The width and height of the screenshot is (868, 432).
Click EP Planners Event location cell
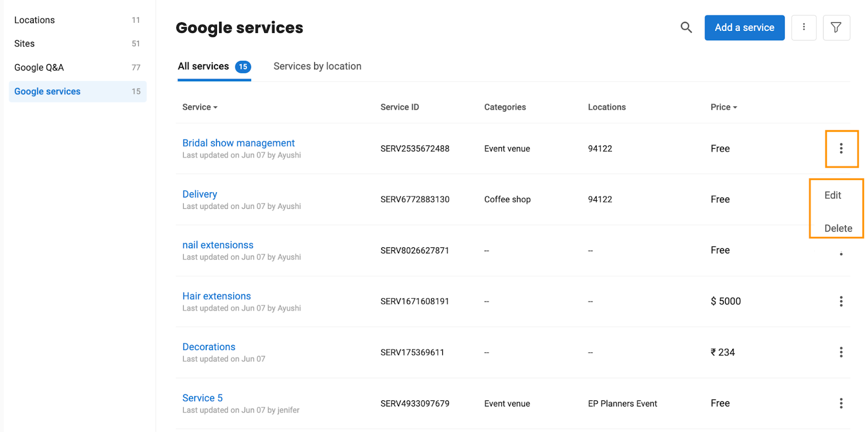(x=622, y=403)
